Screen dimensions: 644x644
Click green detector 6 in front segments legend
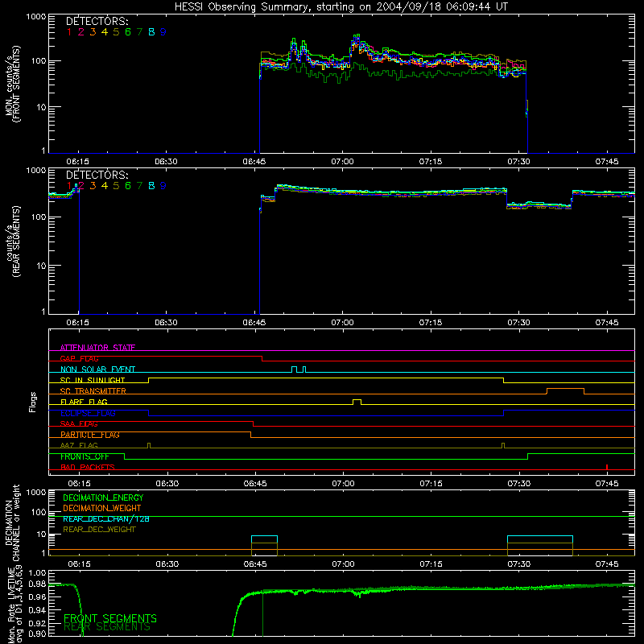coord(128,31)
